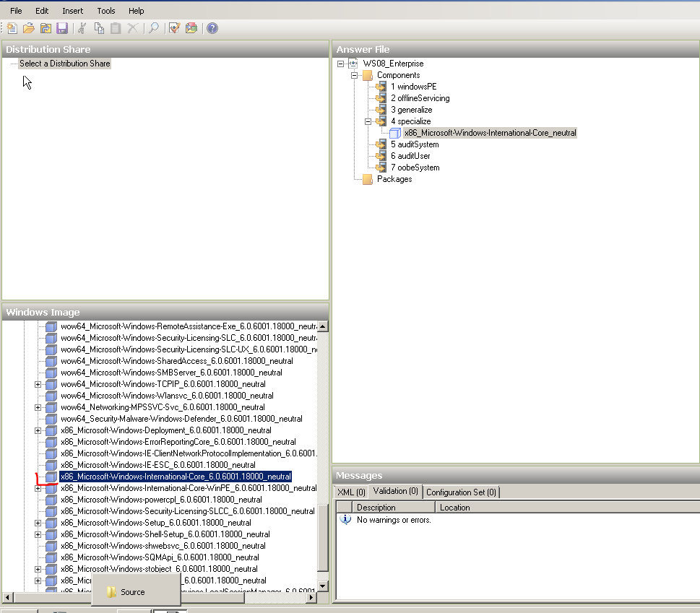Collapse the Components node
This screenshot has width=700, height=613.
355,75
